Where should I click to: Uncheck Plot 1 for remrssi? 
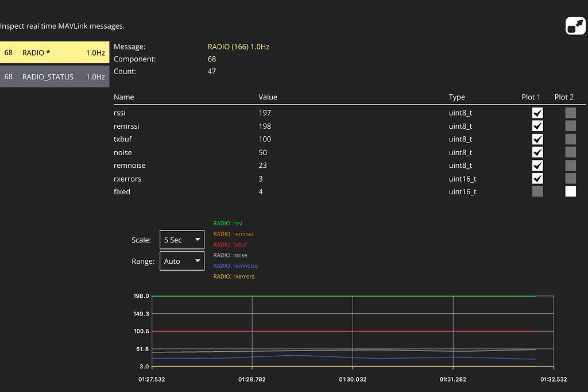click(x=537, y=126)
